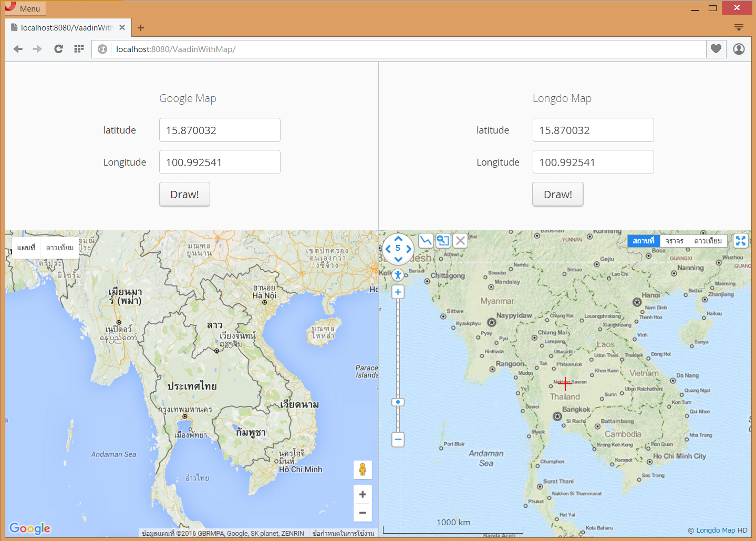
Task: Switch Google map to แผนที่ view
Action: coord(26,248)
